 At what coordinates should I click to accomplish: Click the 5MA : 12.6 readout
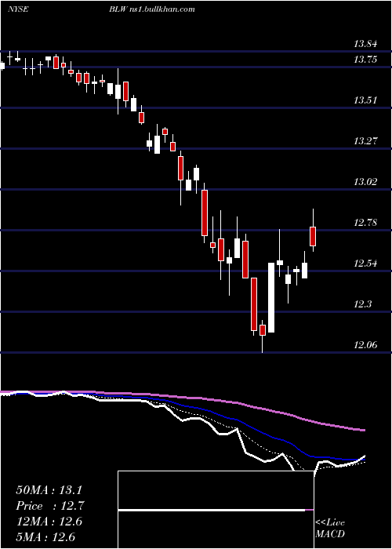[x=45, y=537]
